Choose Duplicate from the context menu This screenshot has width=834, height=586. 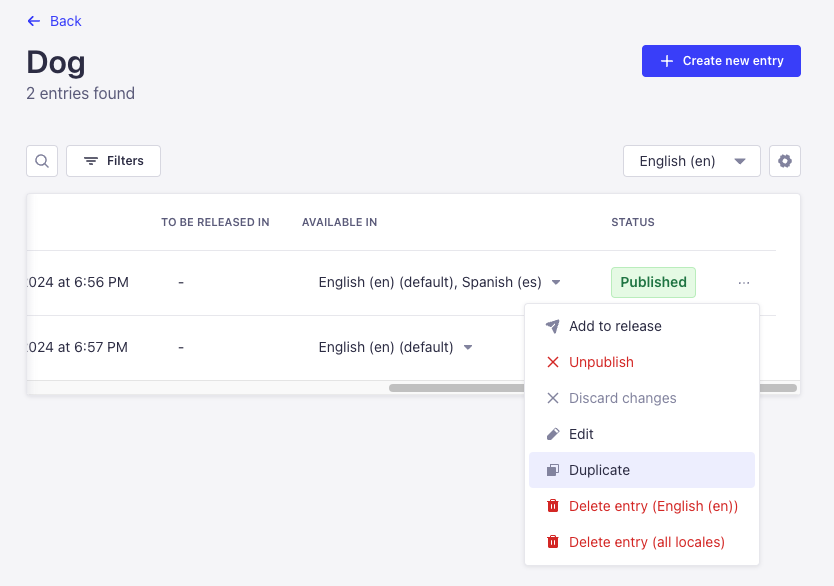[599, 469]
